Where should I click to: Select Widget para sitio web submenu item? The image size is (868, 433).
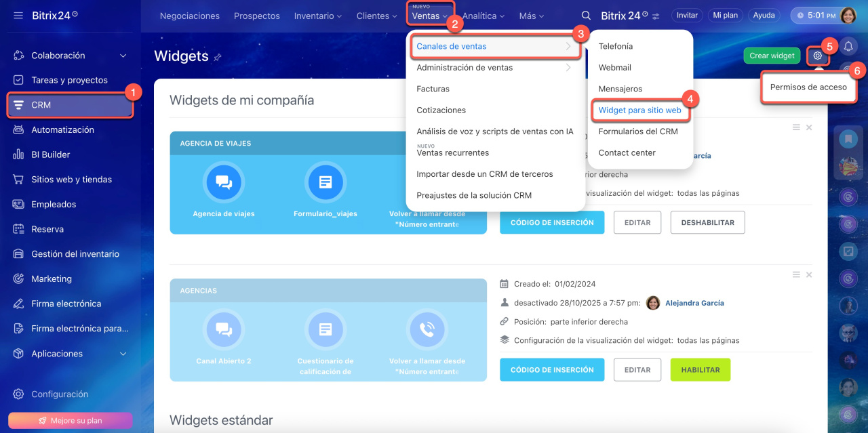pos(639,110)
